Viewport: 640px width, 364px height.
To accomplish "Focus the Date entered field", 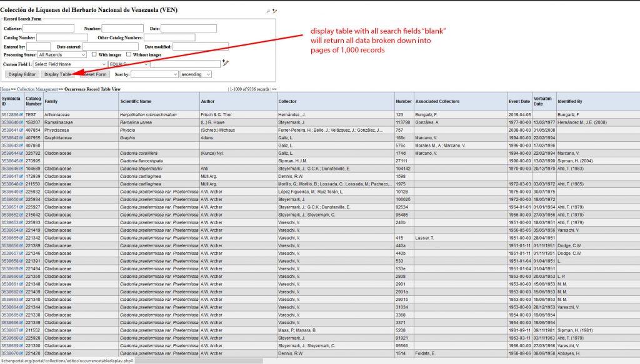I will pyautogui.click(x=110, y=47).
